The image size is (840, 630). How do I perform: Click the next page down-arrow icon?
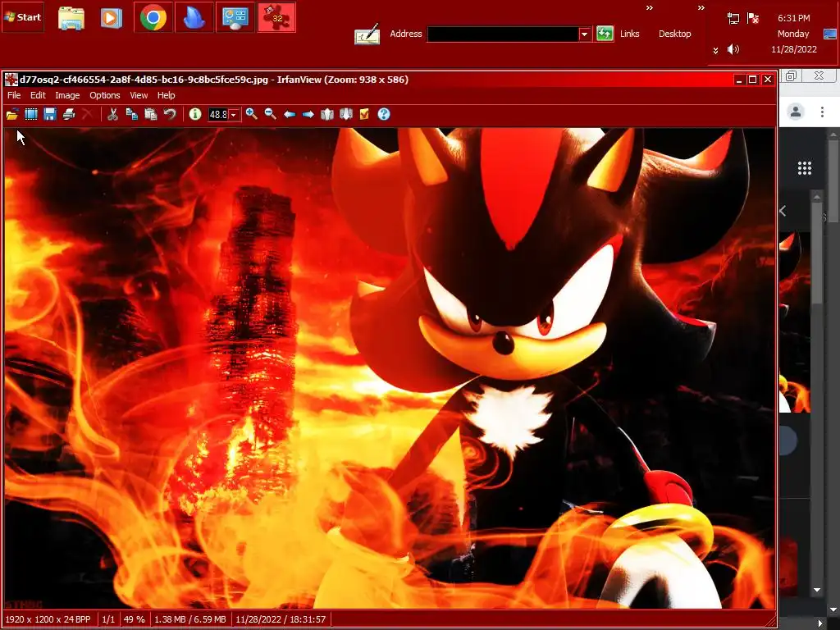346,114
